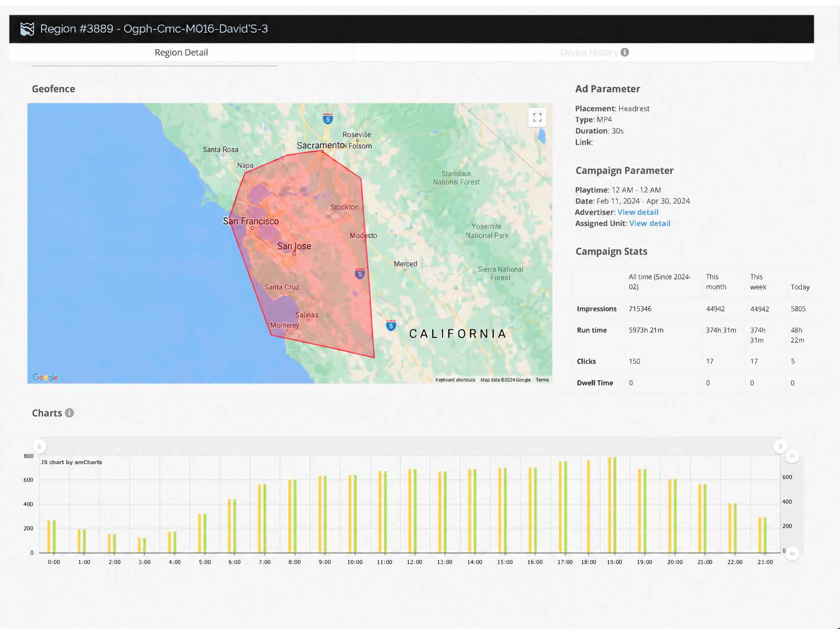Image resolution: width=840 pixels, height=629 pixels.
Task: Open Keyboard shortcuts on the map
Action: pyautogui.click(x=455, y=380)
